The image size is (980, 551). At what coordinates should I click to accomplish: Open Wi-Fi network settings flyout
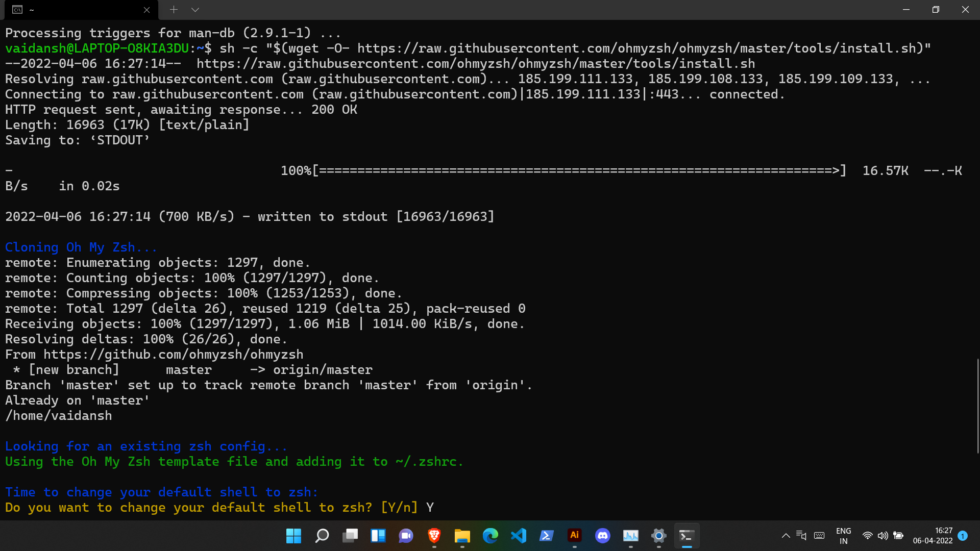[x=867, y=536]
